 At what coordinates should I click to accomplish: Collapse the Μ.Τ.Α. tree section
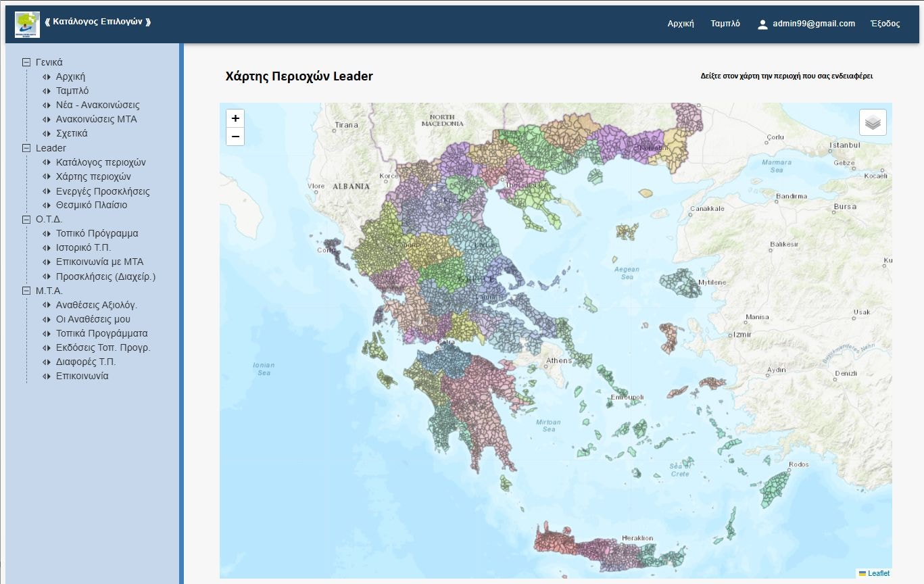pyautogui.click(x=25, y=290)
